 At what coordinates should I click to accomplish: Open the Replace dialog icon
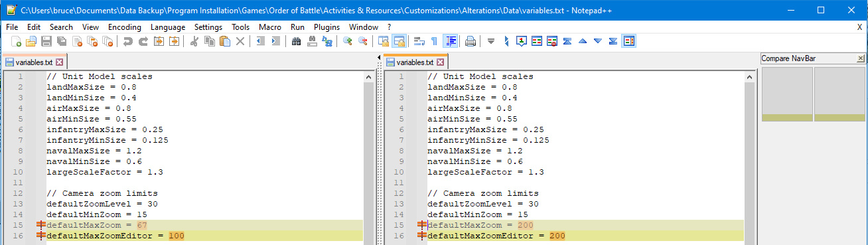311,41
